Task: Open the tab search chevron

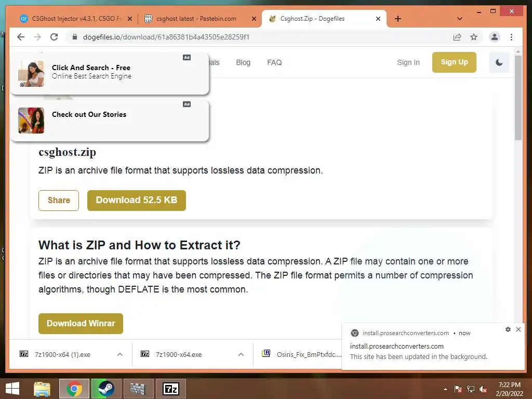Action: pos(459,19)
